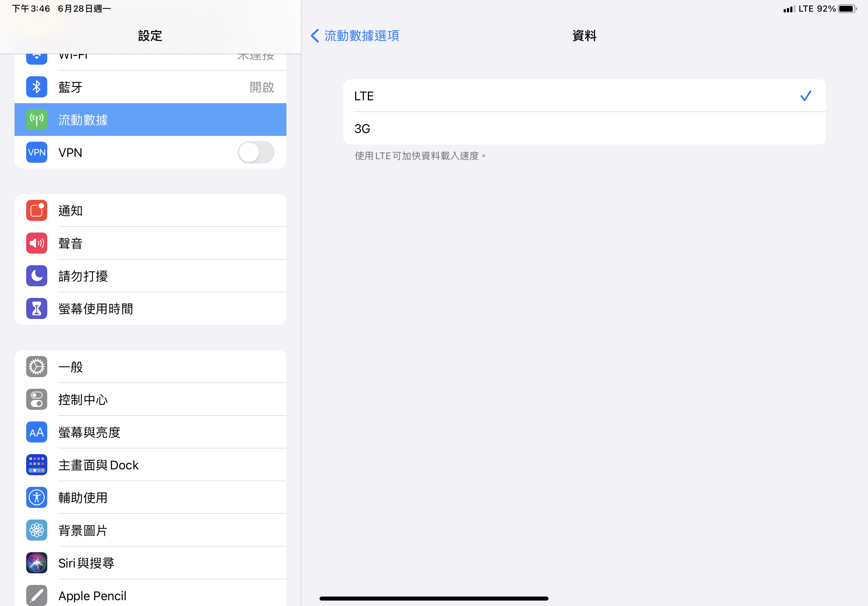The height and width of the screenshot is (606, 868).
Task: Tap the green cellular data antenna icon
Action: (37, 120)
